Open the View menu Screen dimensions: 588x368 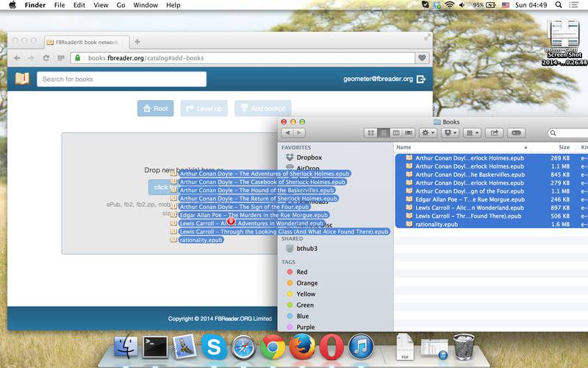click(101, 5)
